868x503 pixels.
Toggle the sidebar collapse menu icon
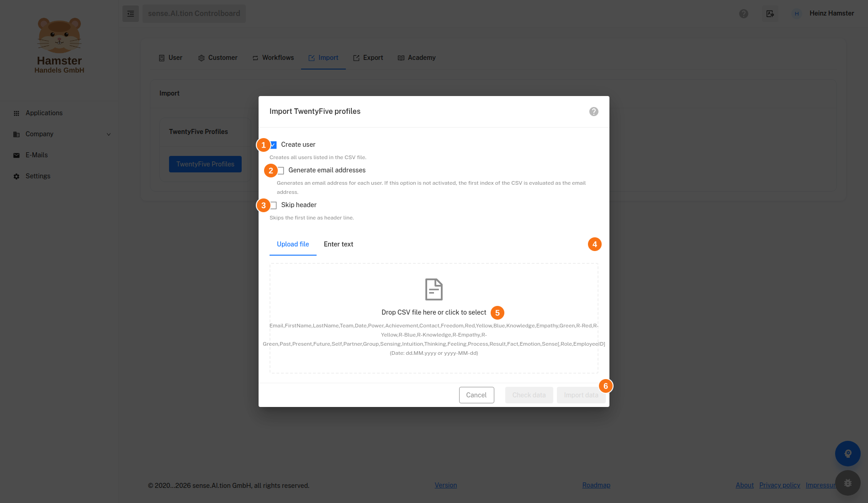[131, 14]
